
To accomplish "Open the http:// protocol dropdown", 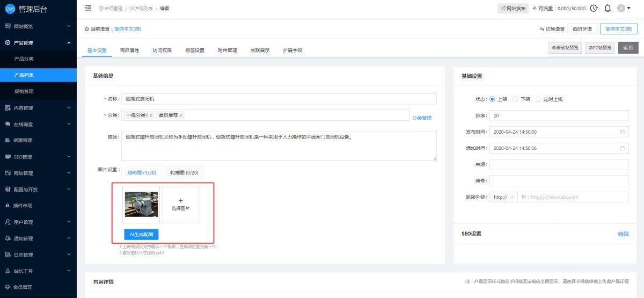I will click(503, 197).
